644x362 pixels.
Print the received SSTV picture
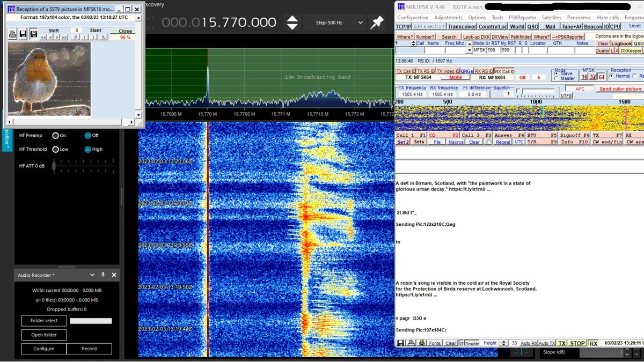coord(12,34)
